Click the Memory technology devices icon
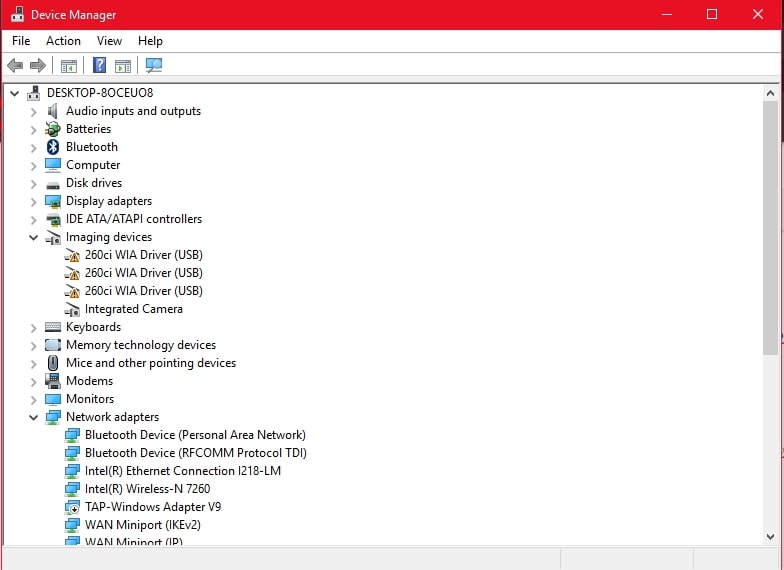Viewport: 784px width, 570px height. [x=52, y=345]
